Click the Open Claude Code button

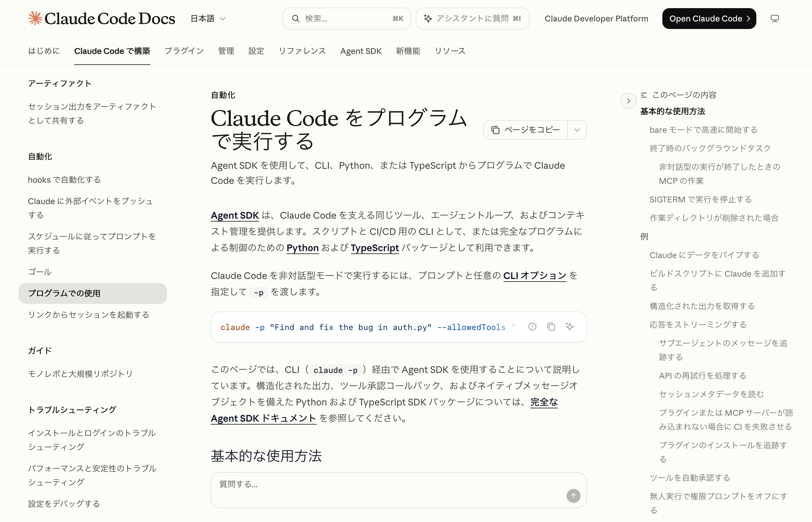[709, 19]
